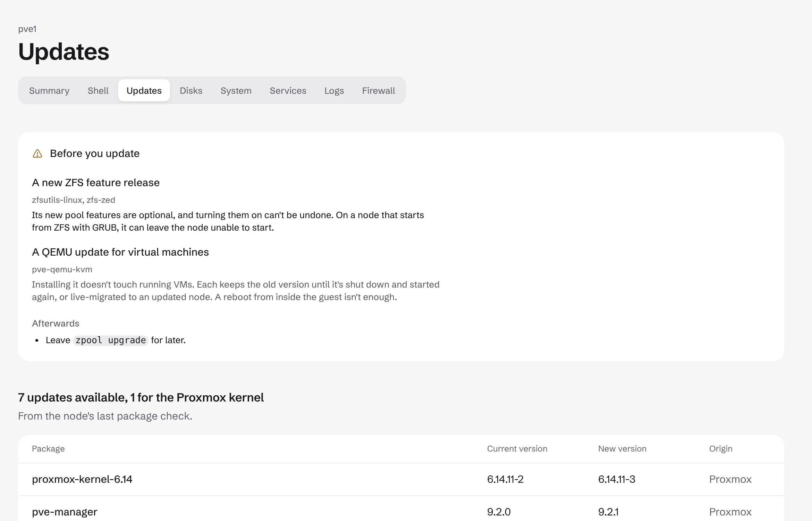This screenshot has width=812, height=521.
Task: Click the 'zpool upgrade' code snippet
Action: [111, 340]
